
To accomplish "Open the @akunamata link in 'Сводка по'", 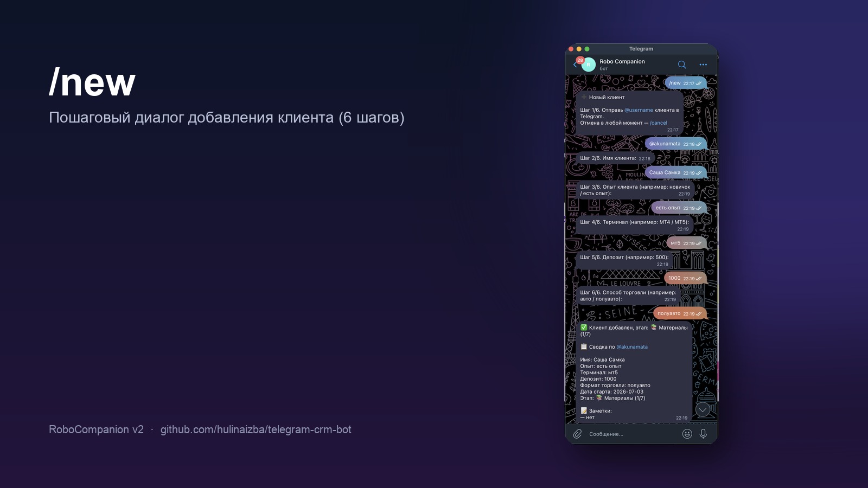I will tap(632, 347).
